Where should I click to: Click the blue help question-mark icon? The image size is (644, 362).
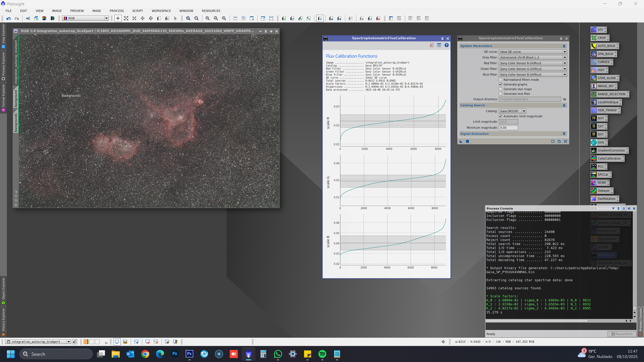pos(446,45)
